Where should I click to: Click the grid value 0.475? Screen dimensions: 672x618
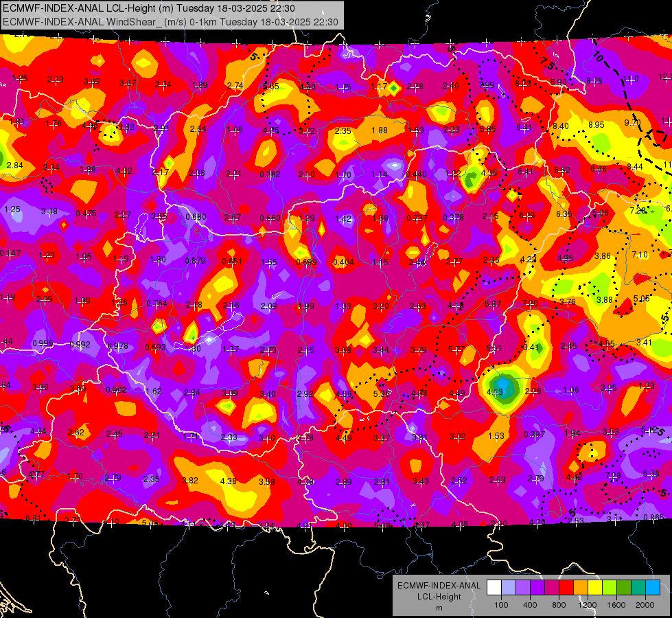pos(86,213)
